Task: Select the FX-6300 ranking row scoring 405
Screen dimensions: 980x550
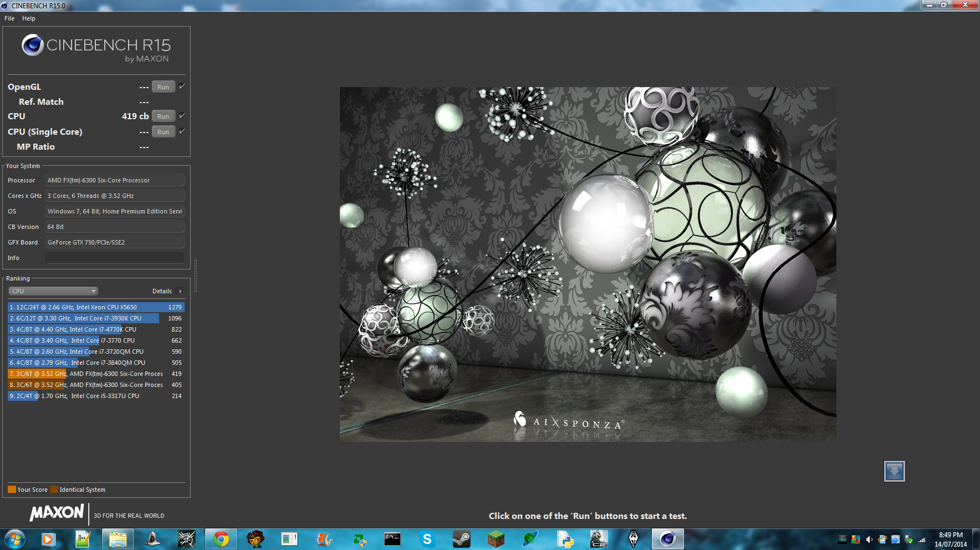Action: pos(96,385)
